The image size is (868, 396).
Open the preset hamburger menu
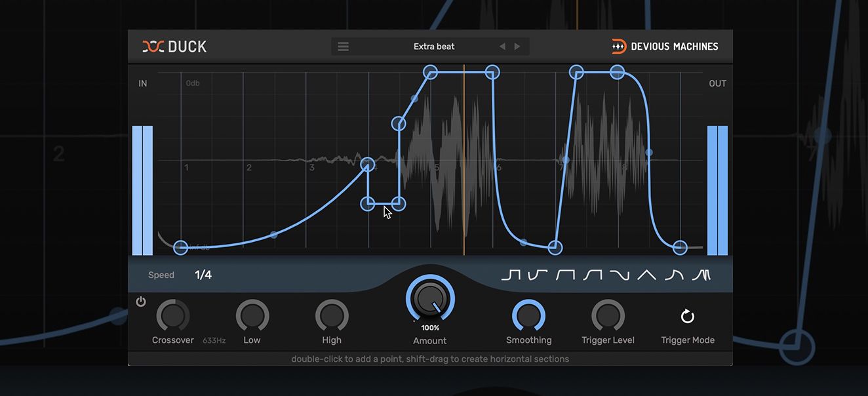(x=343, y=47)
